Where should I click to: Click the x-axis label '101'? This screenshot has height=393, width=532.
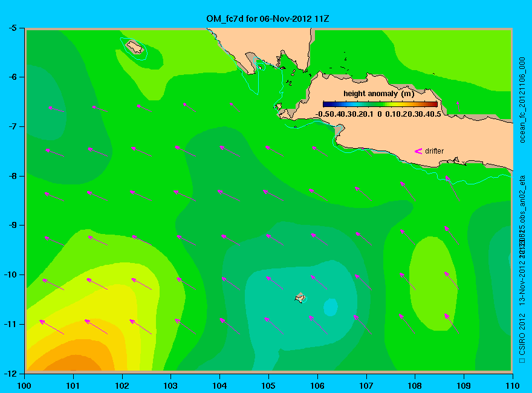pyautogui.click(x=73, y=386)
